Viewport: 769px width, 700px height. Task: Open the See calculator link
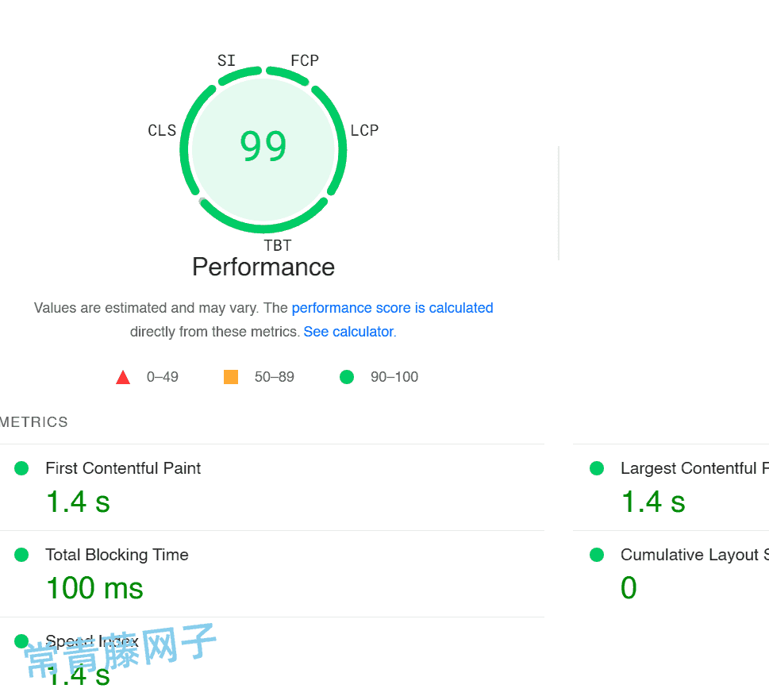point(348,332)
